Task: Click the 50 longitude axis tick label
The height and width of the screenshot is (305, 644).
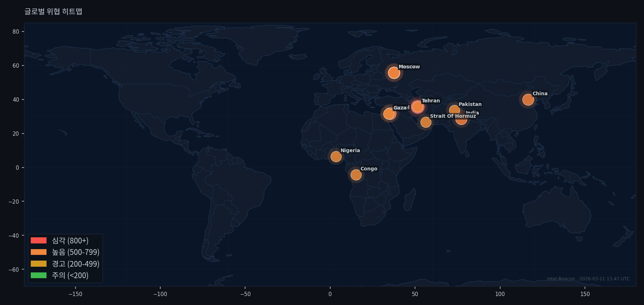Action: tap(415, 294)
